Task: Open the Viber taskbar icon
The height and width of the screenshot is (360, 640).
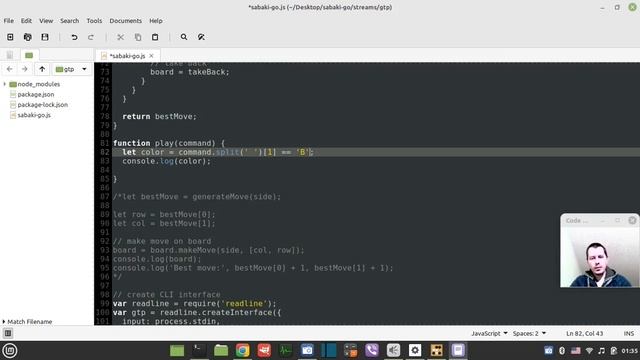Action: pyautogui.click(x=372, y=351)
